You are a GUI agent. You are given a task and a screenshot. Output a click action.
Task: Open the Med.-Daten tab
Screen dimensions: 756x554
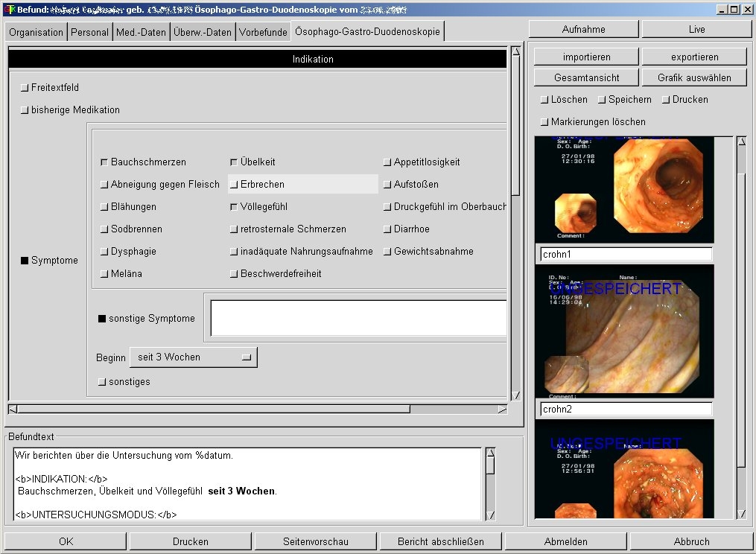click(141, 32)
